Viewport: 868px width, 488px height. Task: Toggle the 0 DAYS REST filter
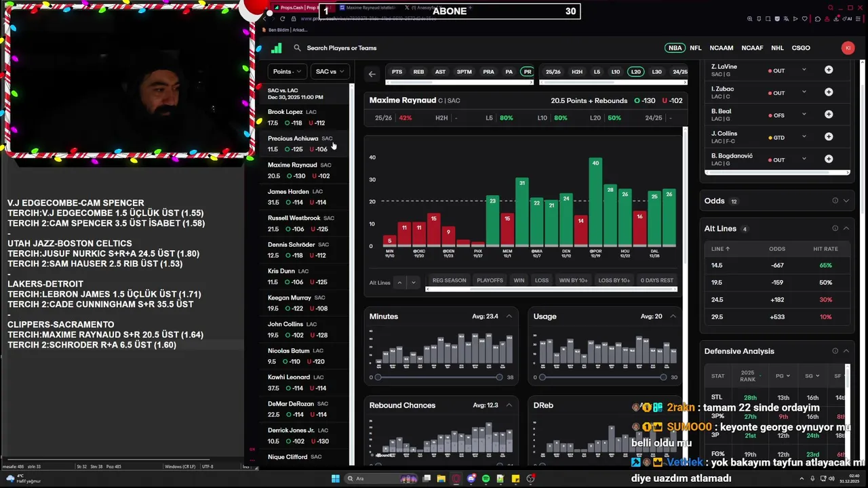point(656,281)
